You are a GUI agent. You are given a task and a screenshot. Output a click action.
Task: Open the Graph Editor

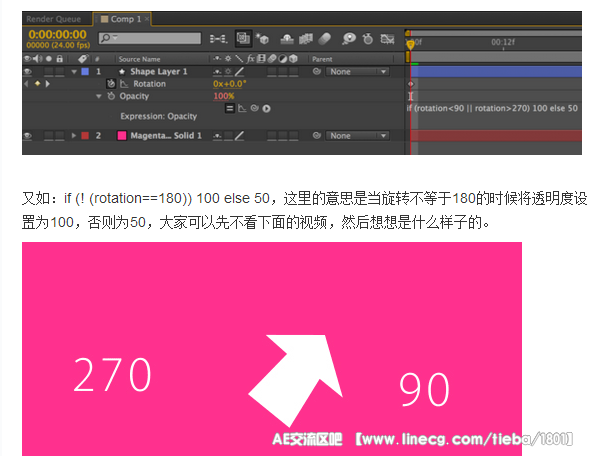pos(387,39)
